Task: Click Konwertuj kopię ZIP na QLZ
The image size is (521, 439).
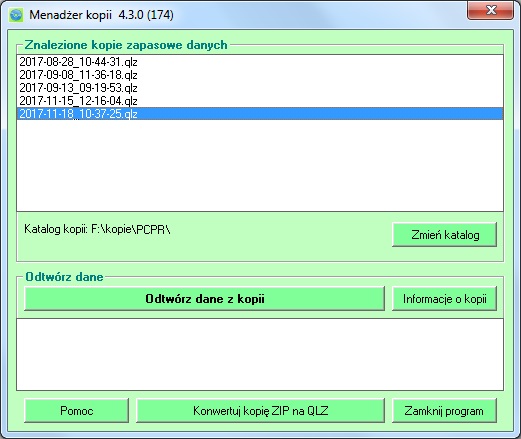Action: click(x=260, y=410)
